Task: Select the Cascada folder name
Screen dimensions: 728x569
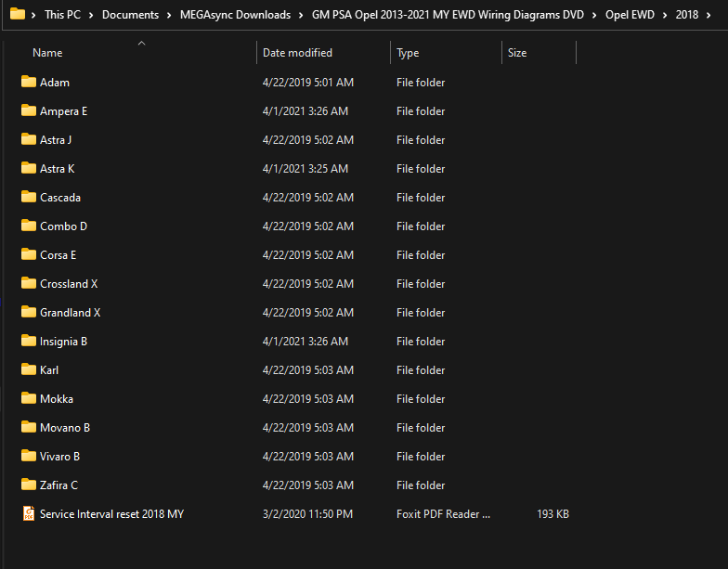Action: point(60,197)
